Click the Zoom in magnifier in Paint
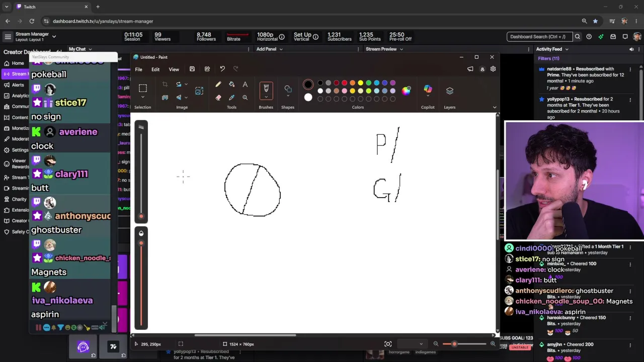 pos(493,344)
